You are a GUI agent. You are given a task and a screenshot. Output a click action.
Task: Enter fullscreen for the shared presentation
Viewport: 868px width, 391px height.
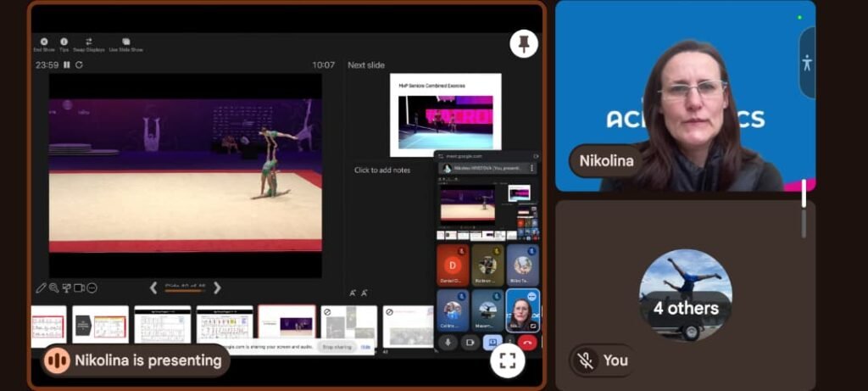pyautogui.click(x=507, y=360)
